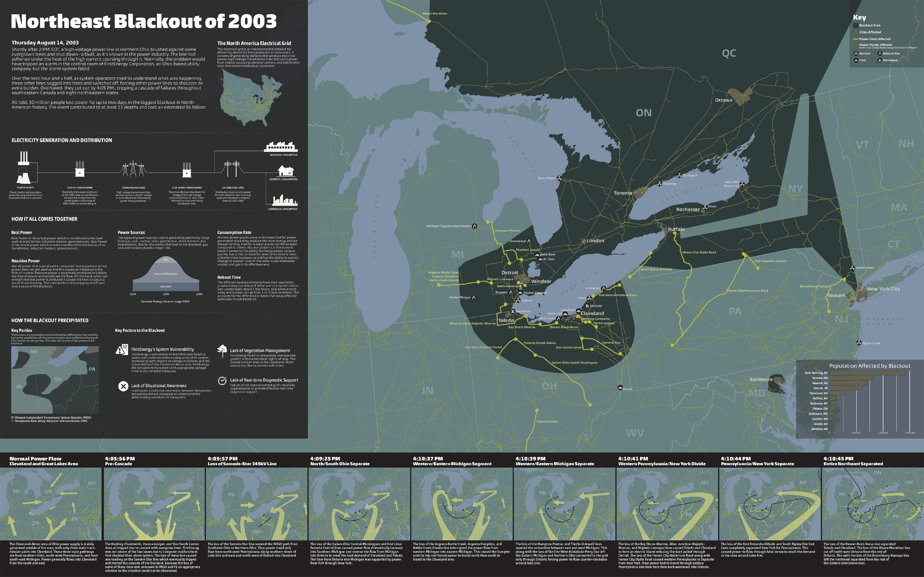Select the 4:10:45 PM Entire Northeast Separated map
924x577 pixels.
point(873,504)
